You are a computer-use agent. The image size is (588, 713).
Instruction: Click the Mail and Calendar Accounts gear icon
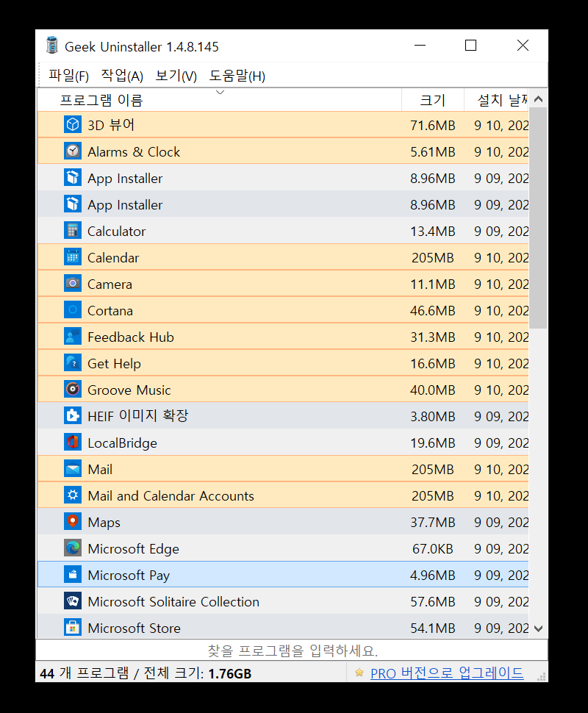(x=73, y=495)
